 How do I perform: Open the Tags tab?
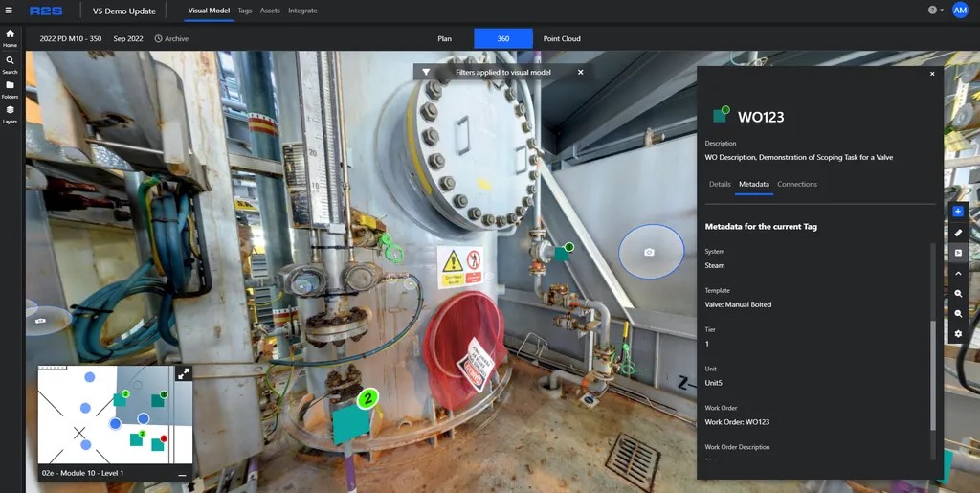(245, 11)
